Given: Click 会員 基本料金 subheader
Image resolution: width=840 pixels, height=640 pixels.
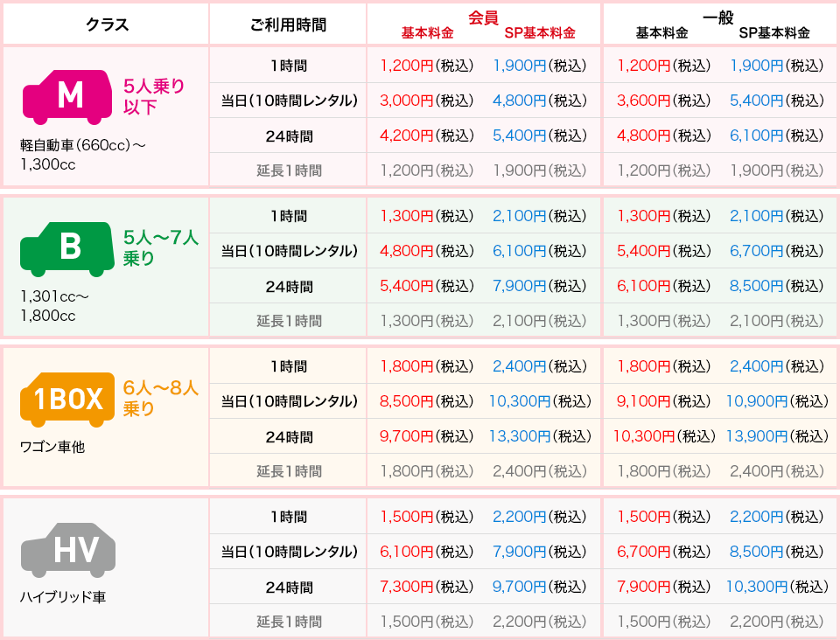Looking at the screenshot, I should tap(428, 32).
